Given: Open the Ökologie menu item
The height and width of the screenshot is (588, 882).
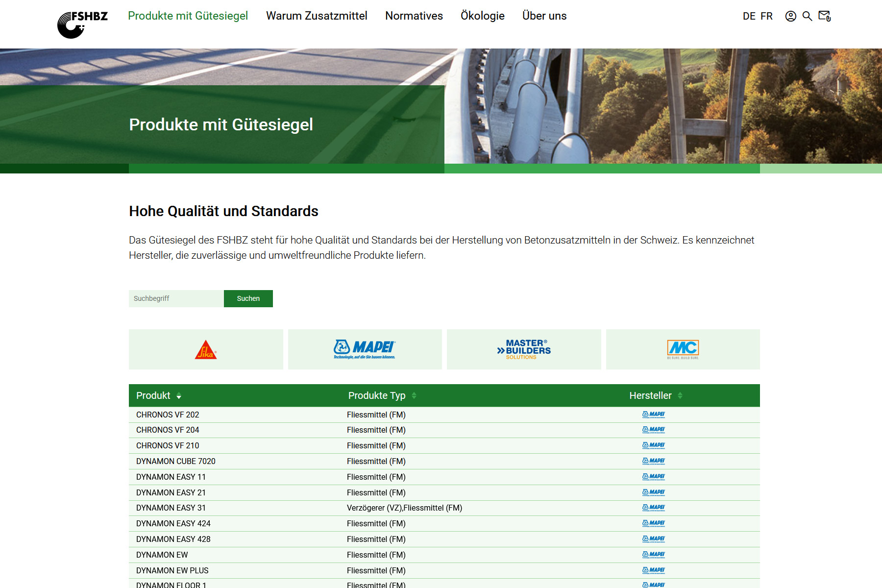Looking at the screenshot, I should [x=482, y=16].
